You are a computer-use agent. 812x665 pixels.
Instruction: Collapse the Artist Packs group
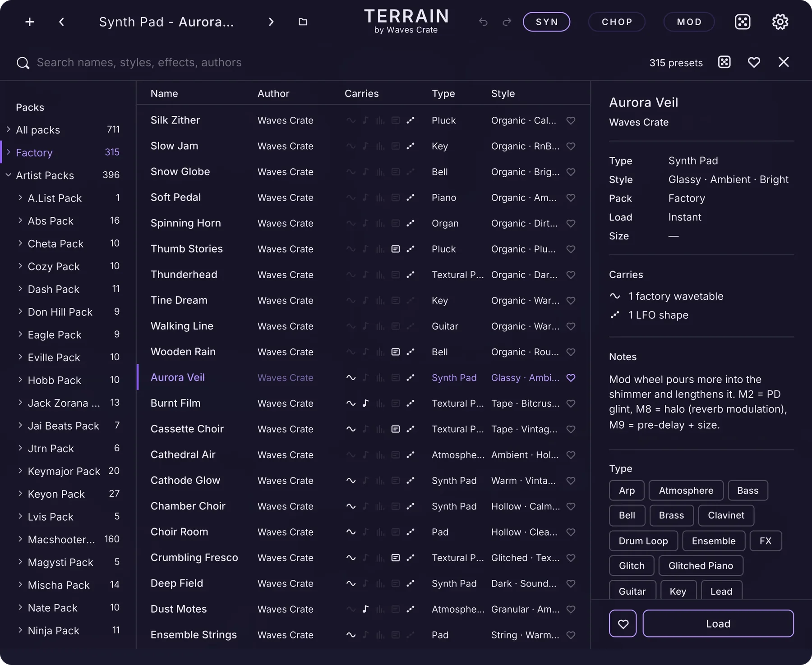pos(9,175)
